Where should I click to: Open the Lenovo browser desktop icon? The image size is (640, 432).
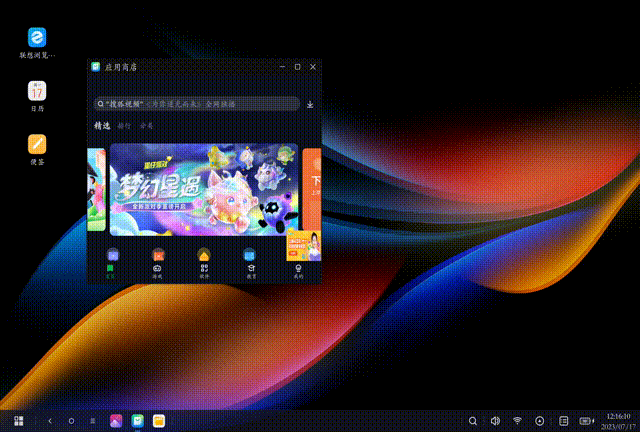(x=37, y=38)
